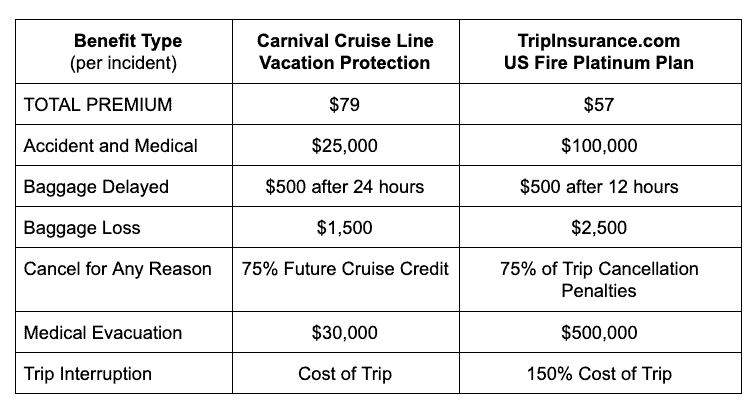This screenshot has width=754, height=409.
Task: Select the 75% Future Cruise Credit cell
Action: coord(346,280)
